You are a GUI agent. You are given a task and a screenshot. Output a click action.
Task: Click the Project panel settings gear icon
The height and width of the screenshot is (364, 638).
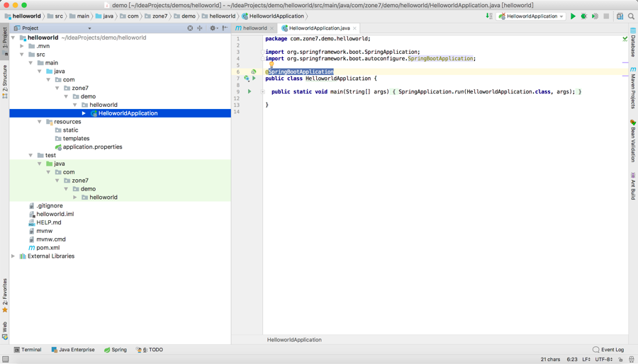(212, 28)
